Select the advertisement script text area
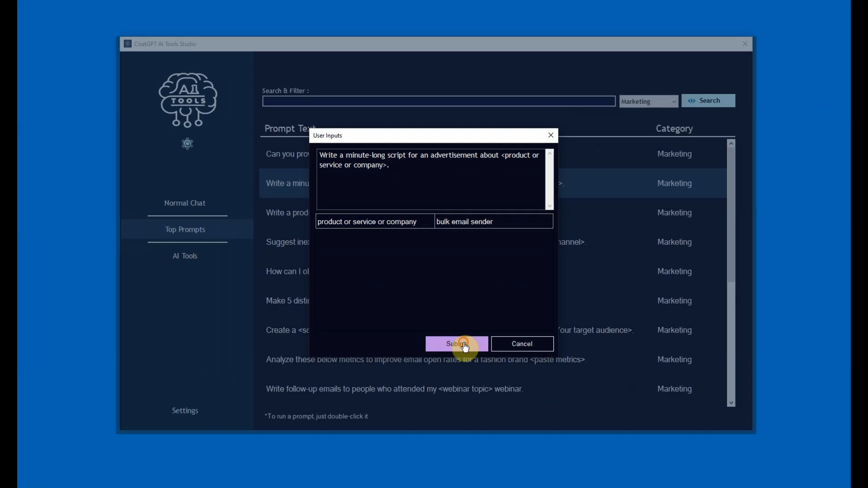The height and width of the screenshot is (488, 868). [429, 179]
